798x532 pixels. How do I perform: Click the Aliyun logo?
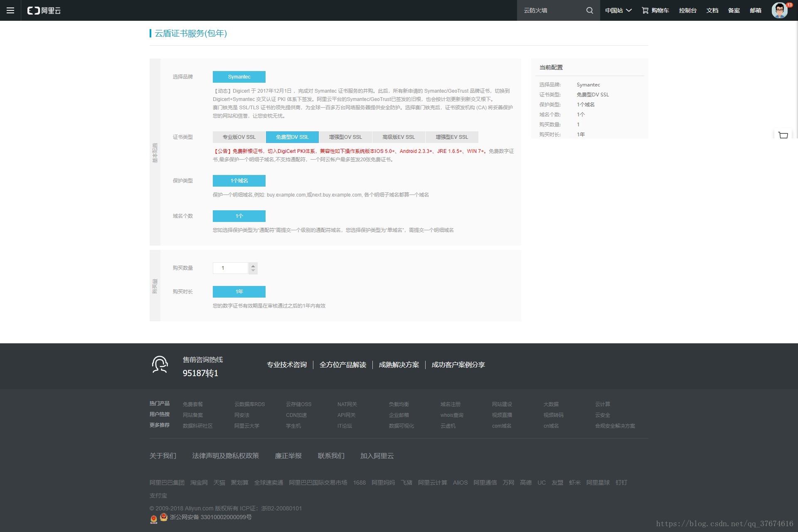tap(44, 10)
